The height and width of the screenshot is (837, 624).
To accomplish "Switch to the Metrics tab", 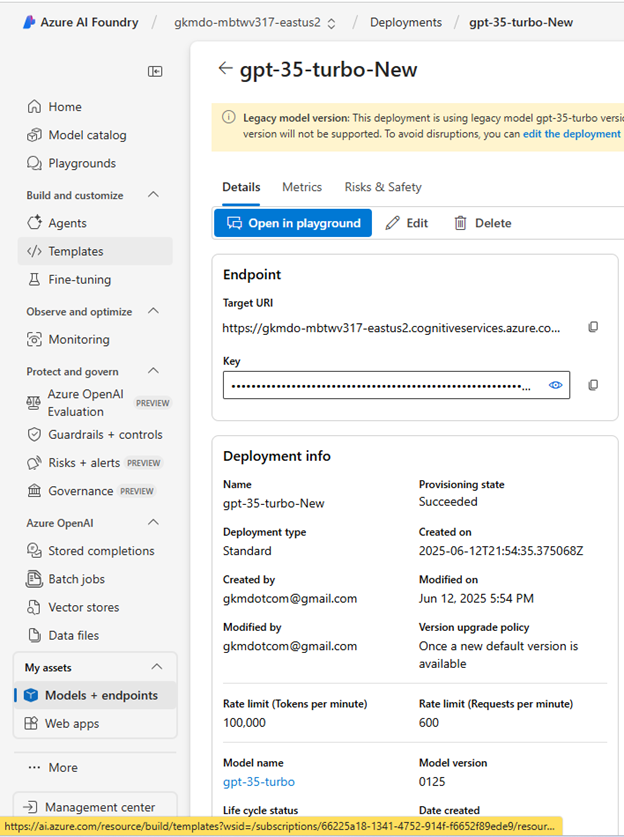I will pos(302,187).
